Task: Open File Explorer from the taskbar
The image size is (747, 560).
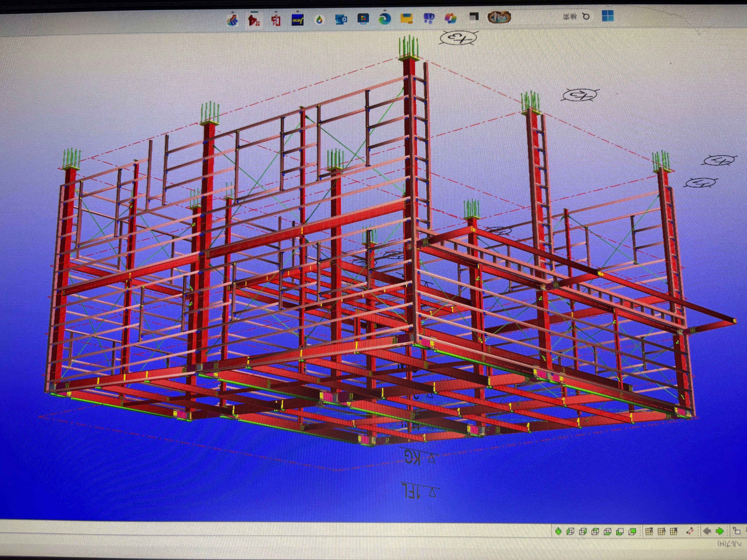Action: click(x=406, y=18)
